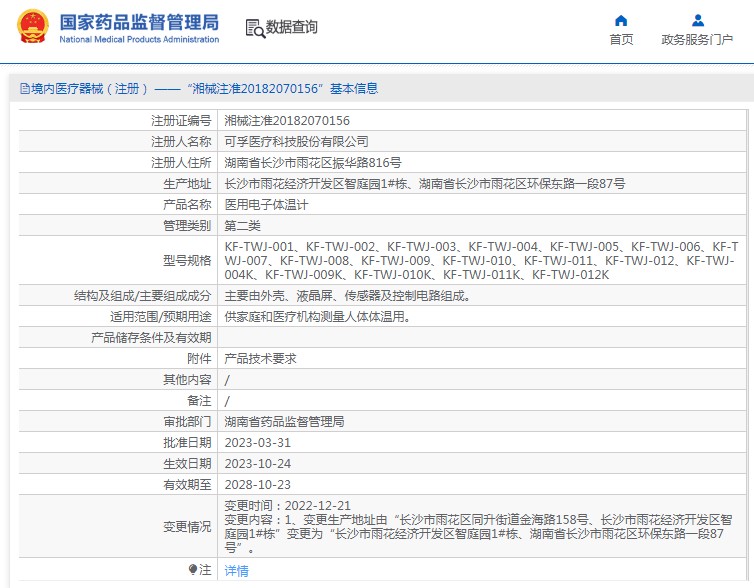Click the 国家药品监督管理局 site title text
Viewport: 754px width, 588px height.
coord(138,22)
